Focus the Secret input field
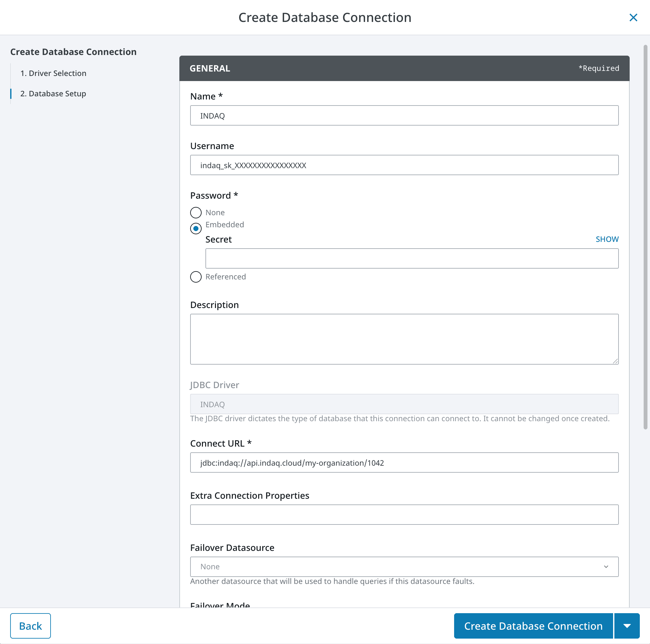 [x=412, y=258]
